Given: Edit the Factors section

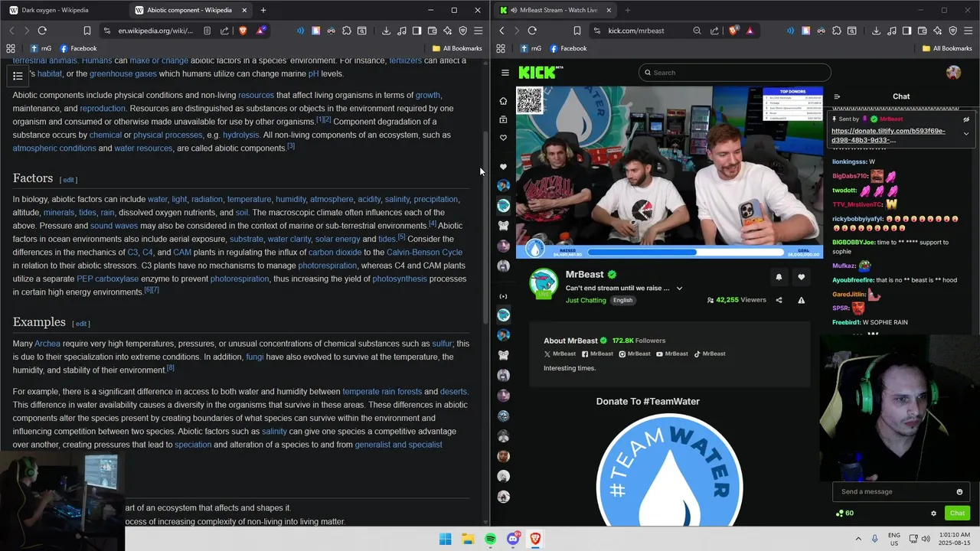Looking at the screenshot, I should pyautogui.click(x=69, y=180).
